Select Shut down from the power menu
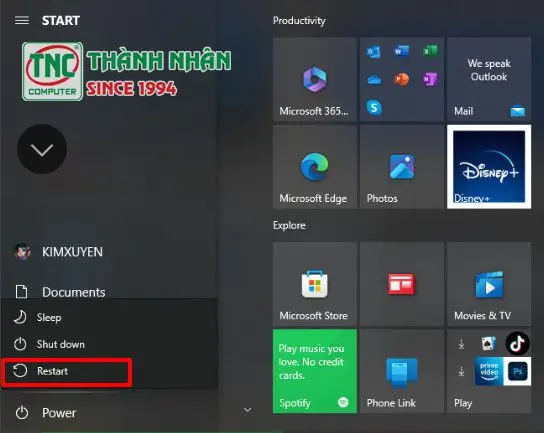This screenshot has width=544, height=433. [109, 344]
